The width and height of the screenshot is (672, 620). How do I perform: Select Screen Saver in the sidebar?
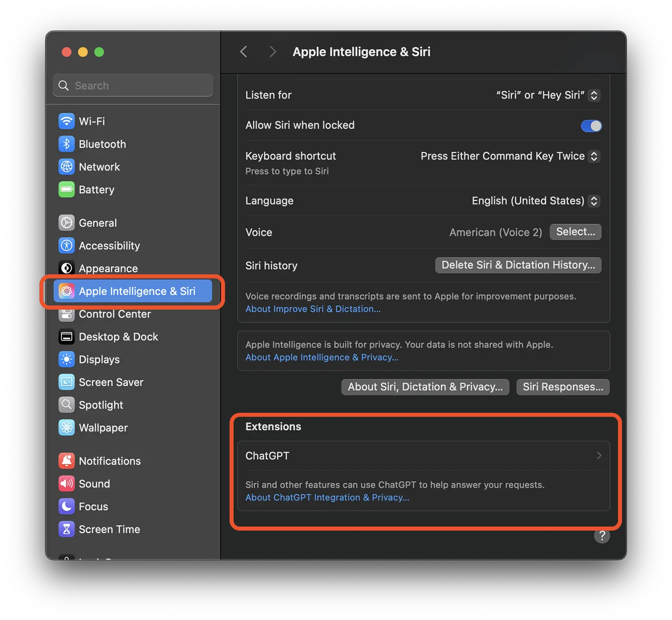(x=133, y=382)
